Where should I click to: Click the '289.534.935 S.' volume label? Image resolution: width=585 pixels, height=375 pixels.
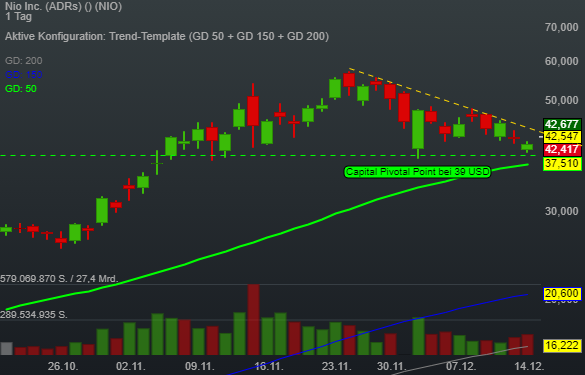[34, 315]
